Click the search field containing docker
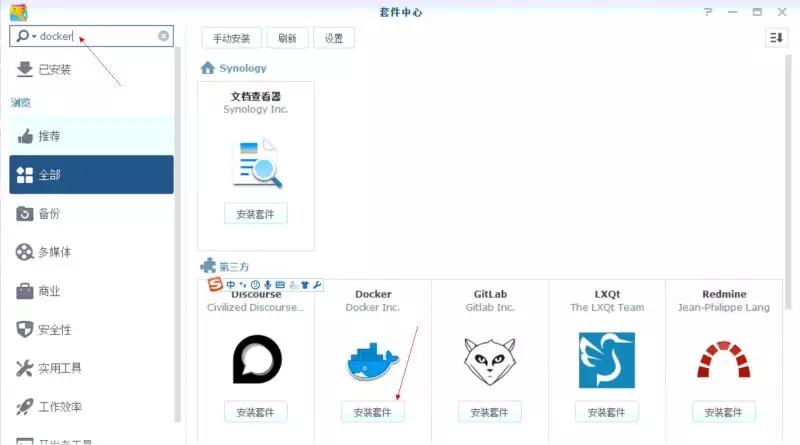The width and height of the screenshot is (800, 445). [91, 36]
